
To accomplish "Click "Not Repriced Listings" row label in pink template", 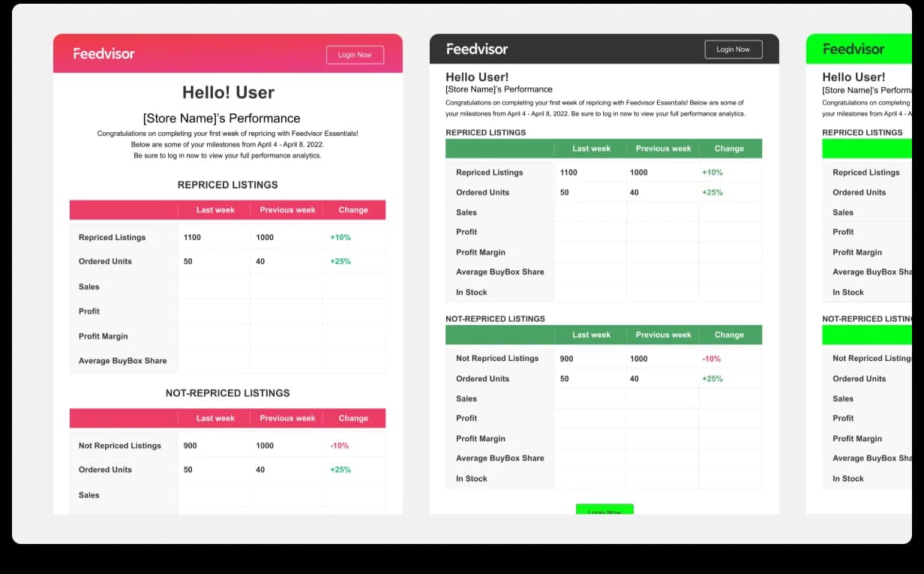I will [120, 446].
